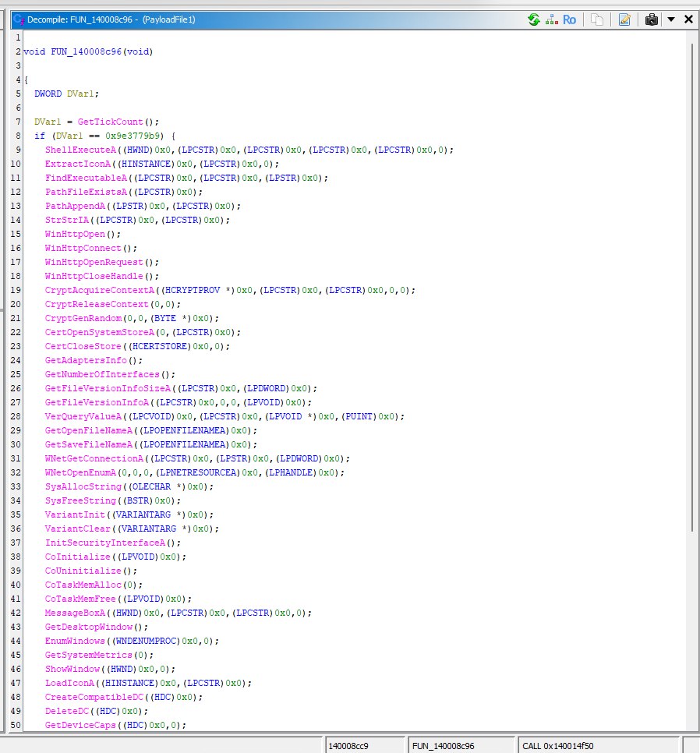Click CALL 0x140014f50 in the status bar
The image size is (700, 753).
558,746
